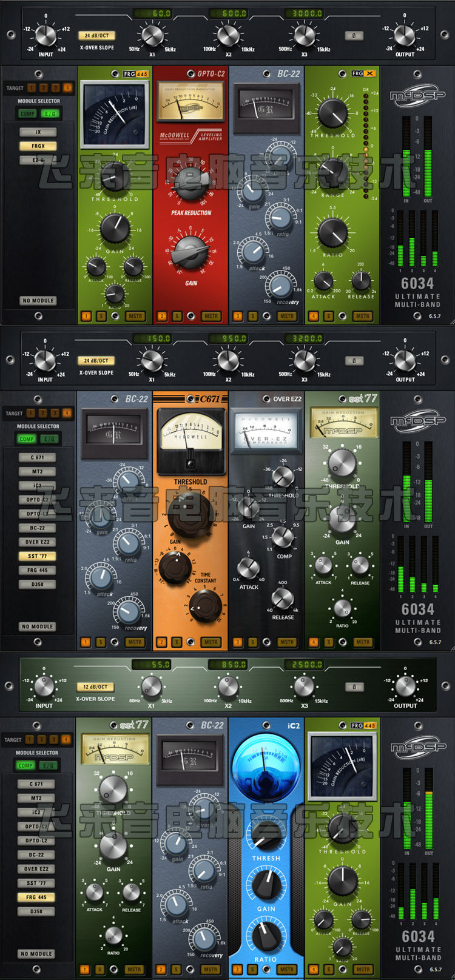Toggle solo S under the OPTO-C2 module
Image resolution: width=455 pixels, height=980 pixels.
(177, 316)
